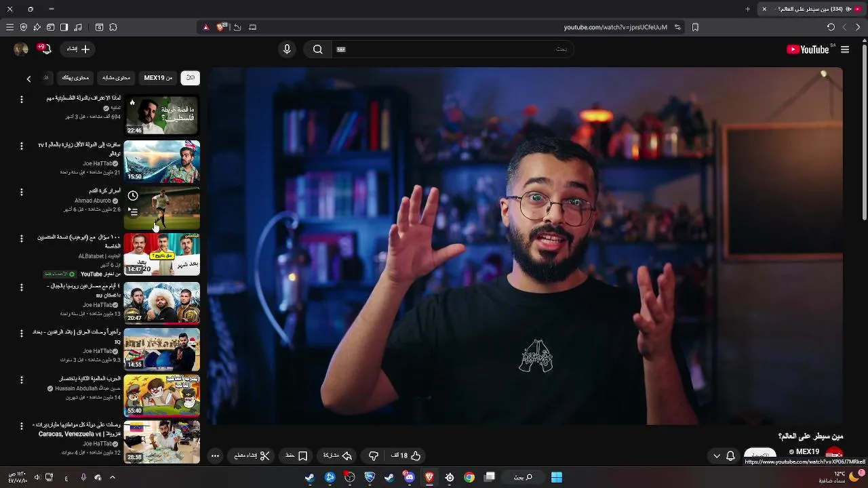Image resolution: width=868 pixels, height=488 pixels.
Task: Click the voice search microphone button
Action: pos(287,49)
